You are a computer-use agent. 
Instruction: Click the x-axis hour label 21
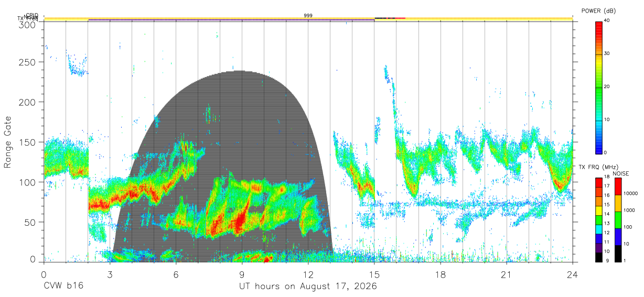pos(507,274)
